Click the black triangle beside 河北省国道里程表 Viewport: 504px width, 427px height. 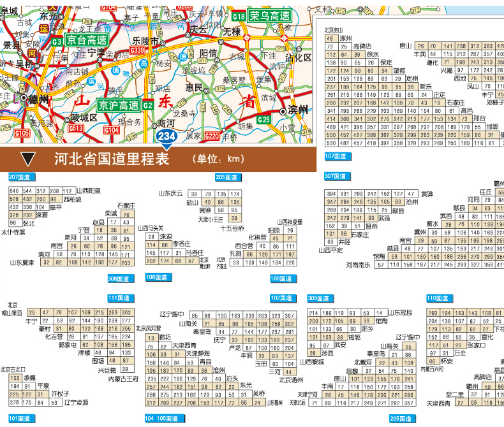27,159
